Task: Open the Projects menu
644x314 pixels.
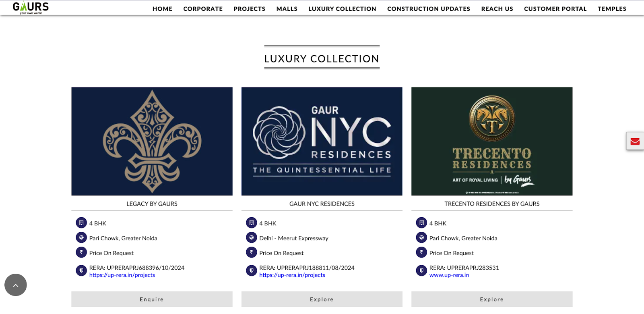Action: [250, 9]
